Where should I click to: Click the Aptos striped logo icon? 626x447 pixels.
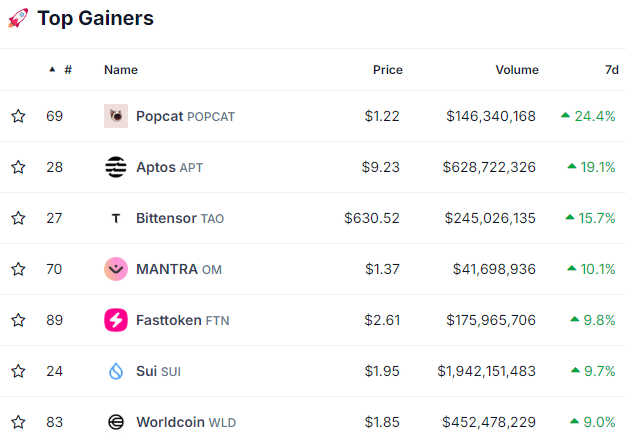click(x=116, y=167)
